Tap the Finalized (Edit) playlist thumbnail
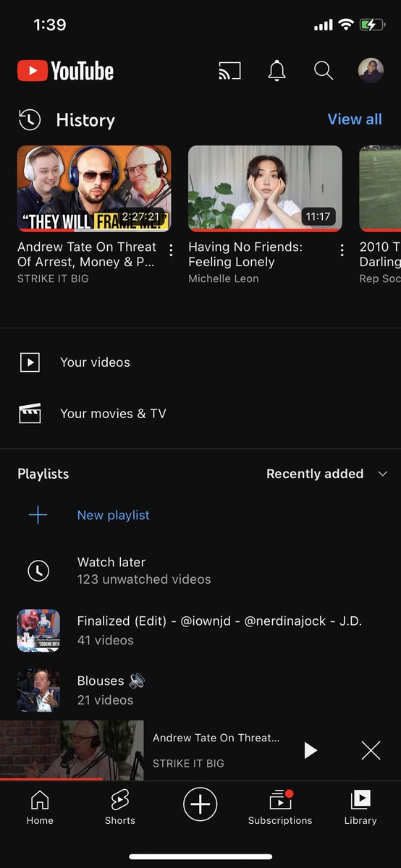 point(38,630)
